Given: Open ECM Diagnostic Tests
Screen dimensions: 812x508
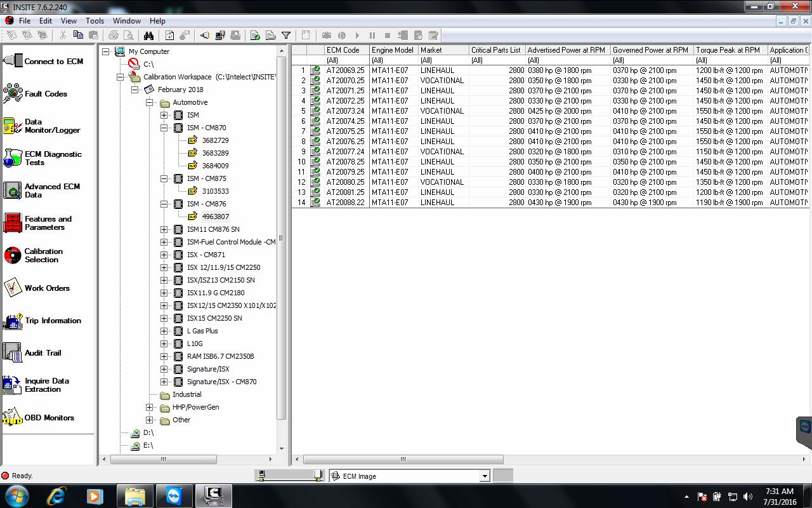Looking at the screenshot, I should [x=13, y=158].
